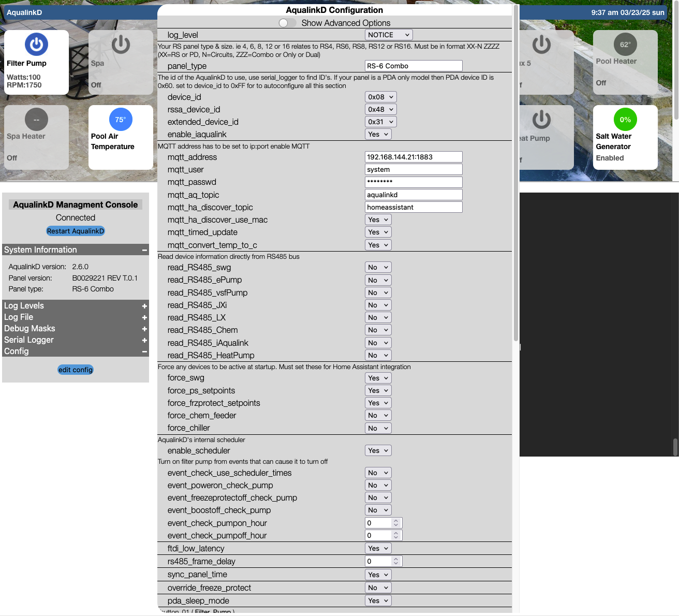Click the mqtt_passwd password field

point(414,182)
